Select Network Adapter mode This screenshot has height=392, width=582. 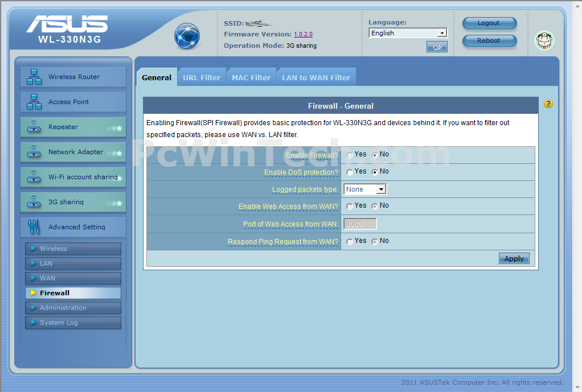(73, 152)
